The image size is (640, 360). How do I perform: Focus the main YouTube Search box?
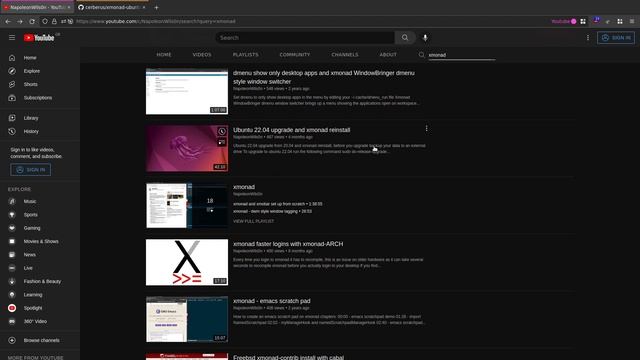click(x=305, y=38)
